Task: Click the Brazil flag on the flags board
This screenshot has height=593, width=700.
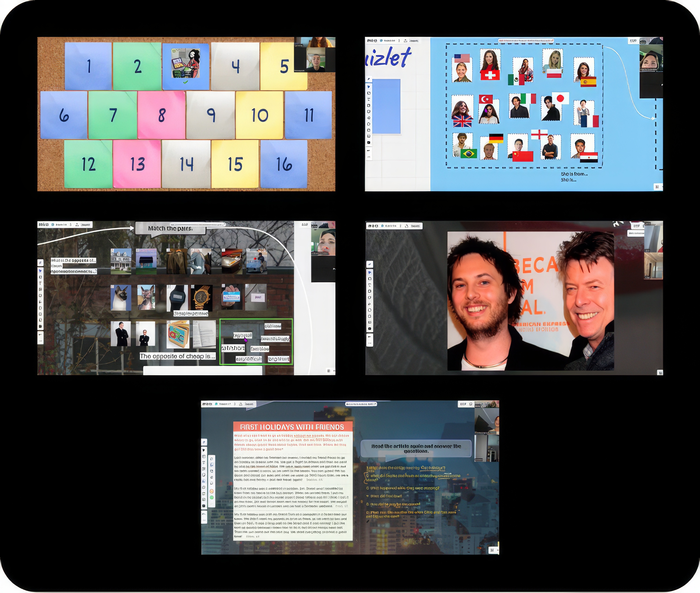Action: [x=469, y=154]
